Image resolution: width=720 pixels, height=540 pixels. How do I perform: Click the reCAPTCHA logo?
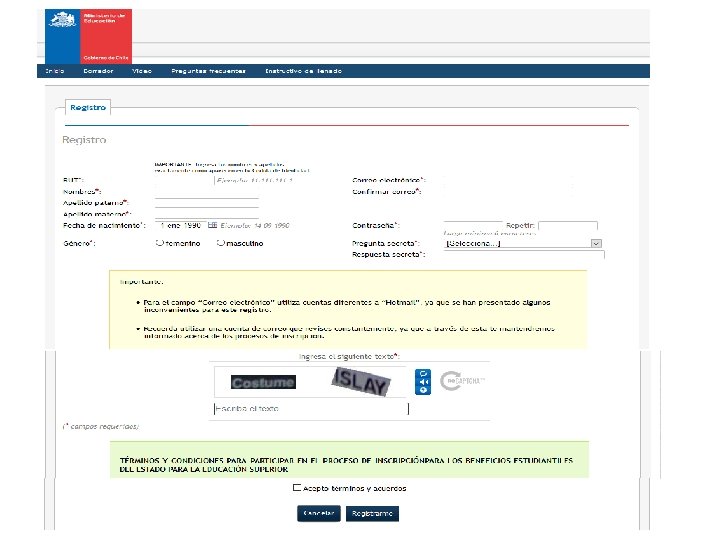[461, 381]
